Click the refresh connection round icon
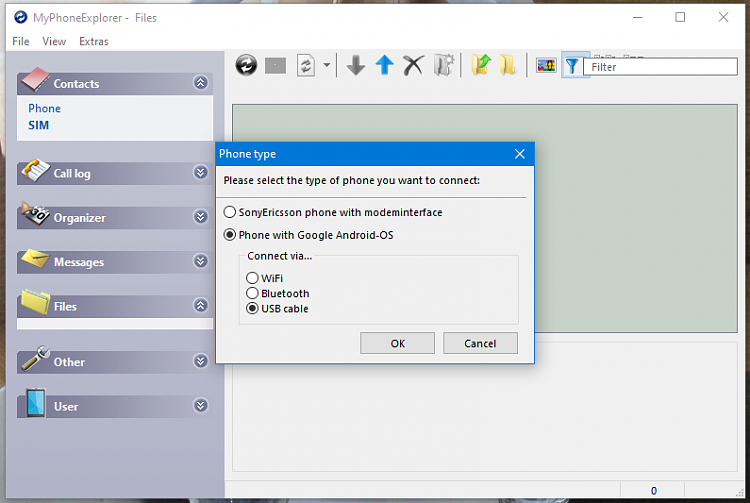Image resolution: width=750 pixels, height=503 pixels. point(246,65)
